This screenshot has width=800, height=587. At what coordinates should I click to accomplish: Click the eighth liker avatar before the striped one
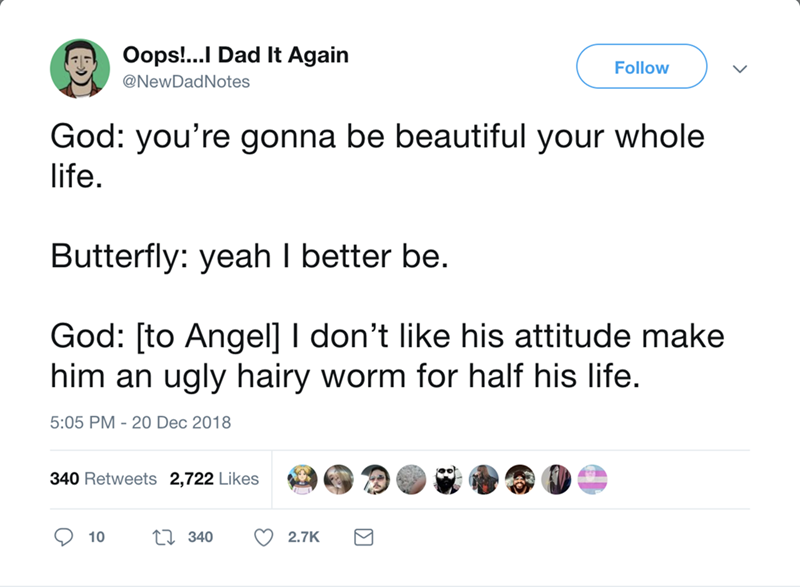coord(556,479)
